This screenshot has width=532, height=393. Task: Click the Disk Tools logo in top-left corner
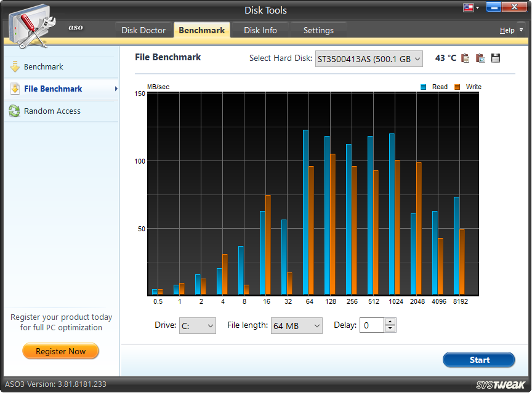tap(32, 23)
